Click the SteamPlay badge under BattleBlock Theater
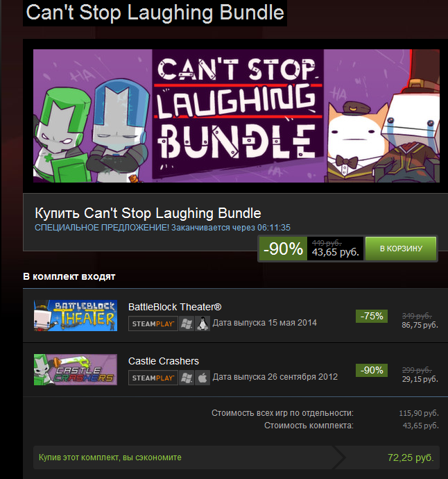 pos(153,323)
